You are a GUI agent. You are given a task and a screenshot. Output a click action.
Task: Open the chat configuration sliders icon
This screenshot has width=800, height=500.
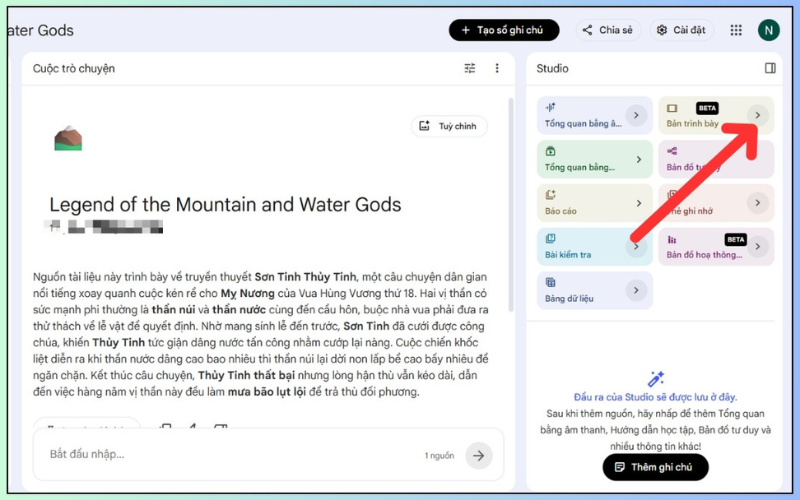pyautogui.click(x=469, y=68)
